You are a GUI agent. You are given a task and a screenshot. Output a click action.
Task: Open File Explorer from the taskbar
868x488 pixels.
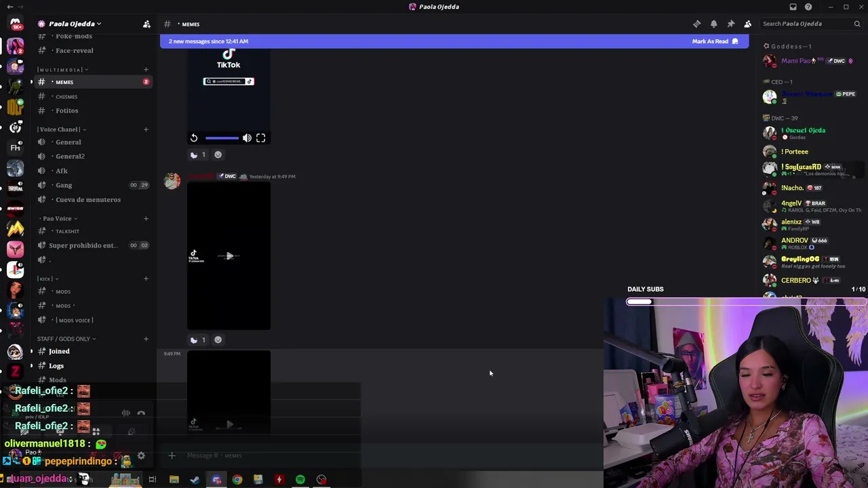pos(174,480)
